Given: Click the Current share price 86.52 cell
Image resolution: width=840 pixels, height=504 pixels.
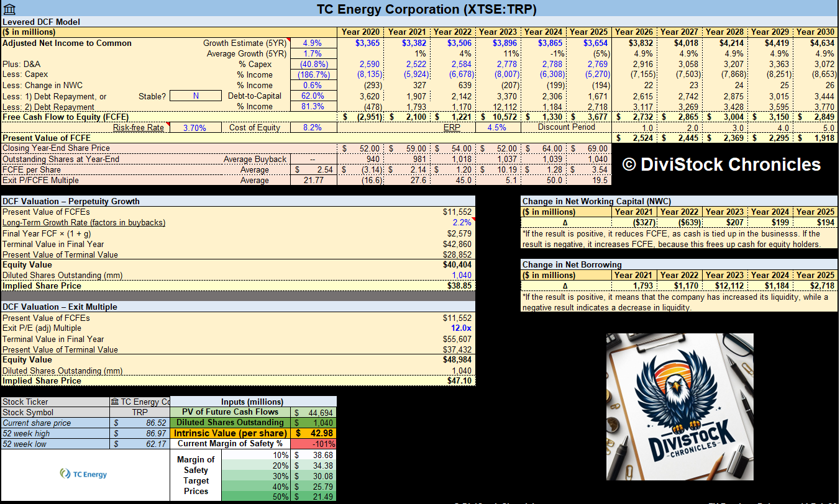Looking at the screenshot, I should (139, 423).
